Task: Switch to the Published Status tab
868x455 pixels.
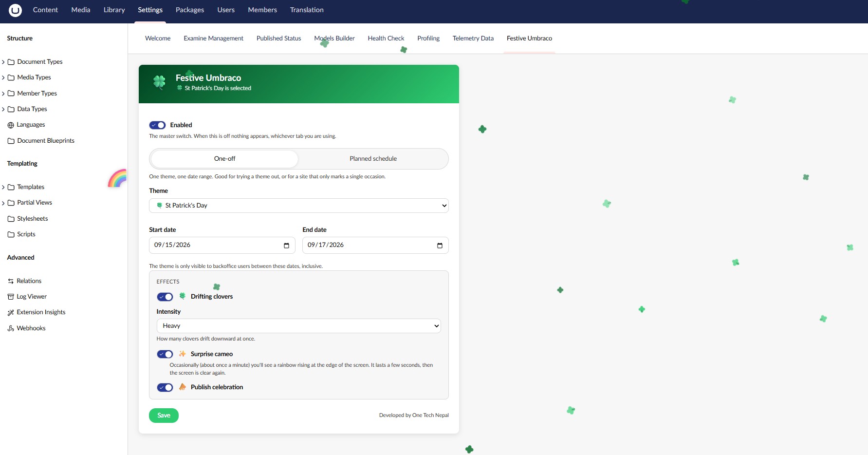Action: click(278, 38)
